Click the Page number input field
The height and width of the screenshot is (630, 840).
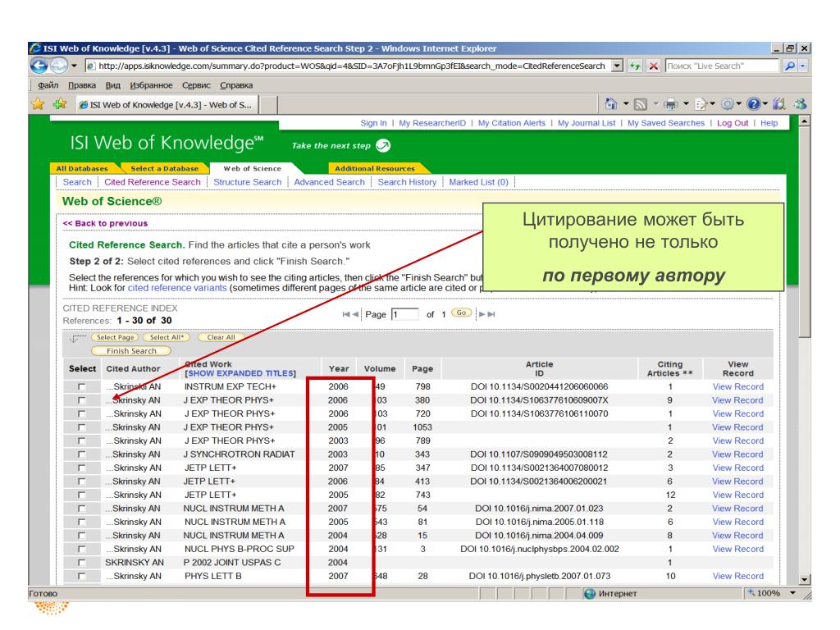click(405, 314)
